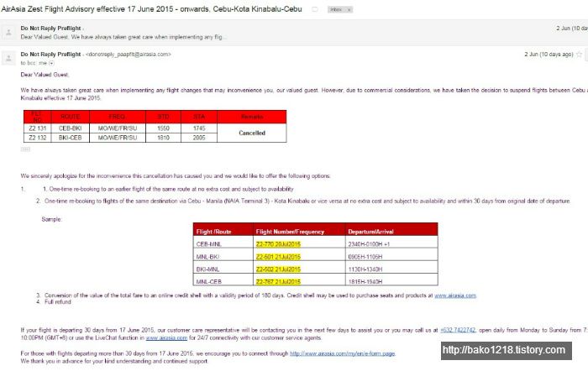The width and height of the screenshot is (588, 371).
Task: Open www.airasia.com link in the credit shell option
Action: click(x=455, y=295)
